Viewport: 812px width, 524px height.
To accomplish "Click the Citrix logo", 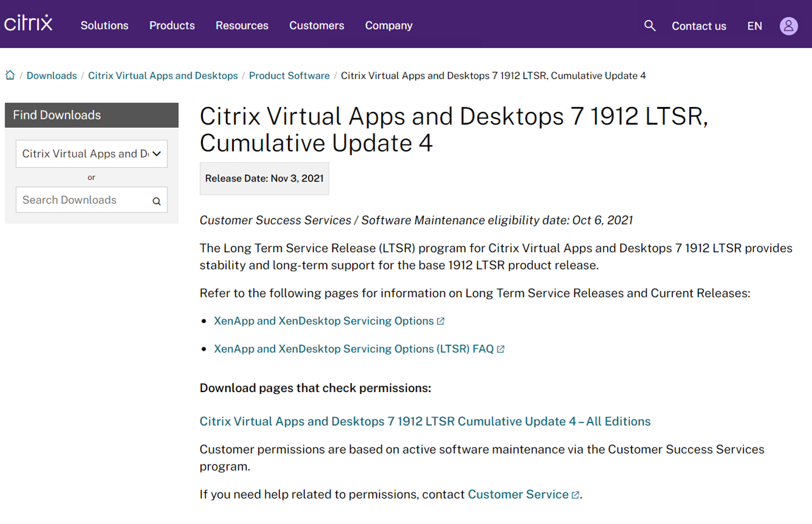I will 28,23.
